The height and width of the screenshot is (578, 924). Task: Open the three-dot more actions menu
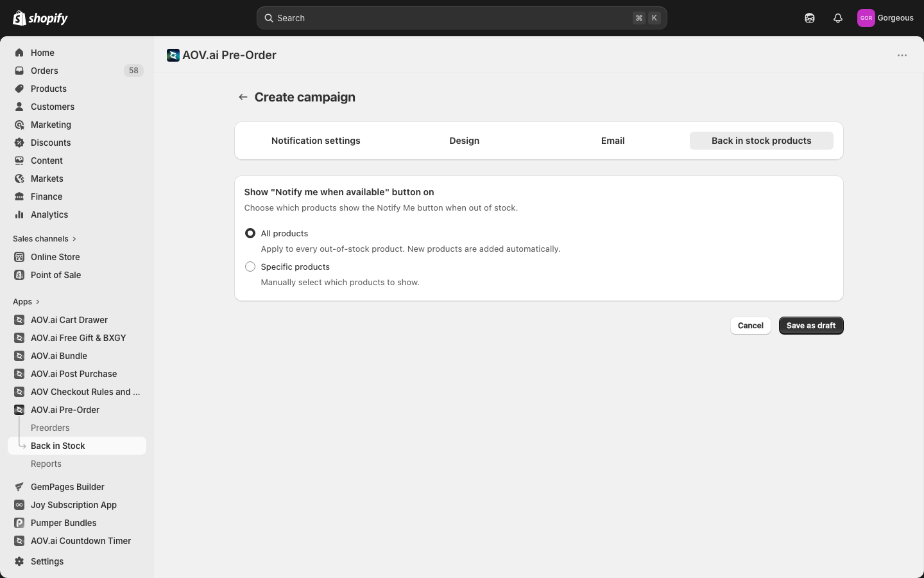tap(902, 55)
